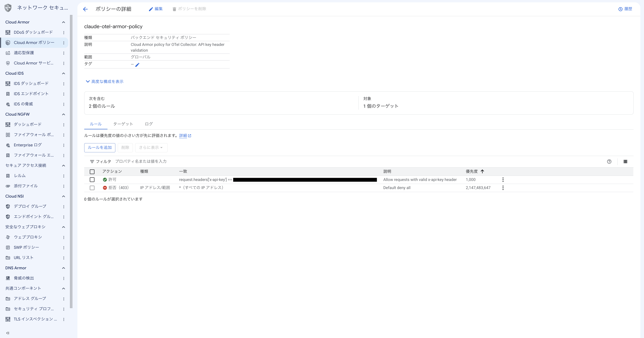Select the ルール tab

coord(96,124)
